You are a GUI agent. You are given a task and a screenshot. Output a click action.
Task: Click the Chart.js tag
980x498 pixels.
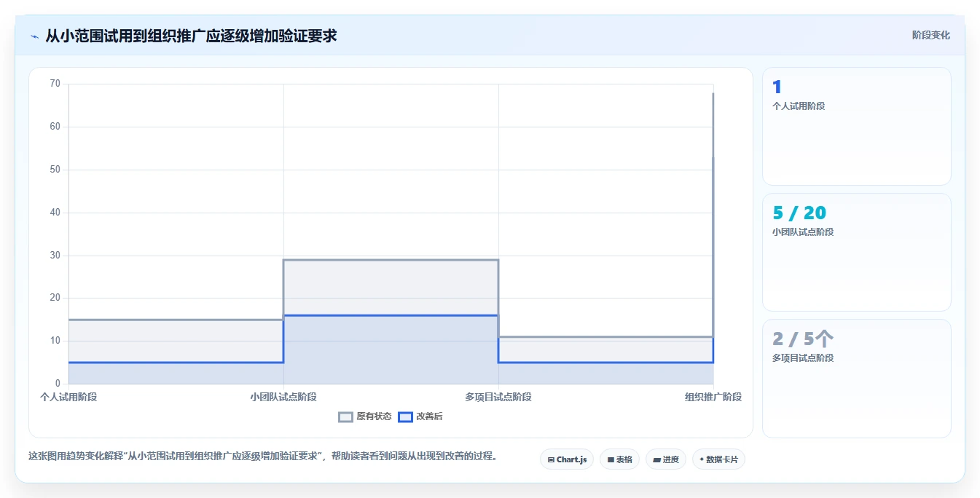click(x=567, y=459)
